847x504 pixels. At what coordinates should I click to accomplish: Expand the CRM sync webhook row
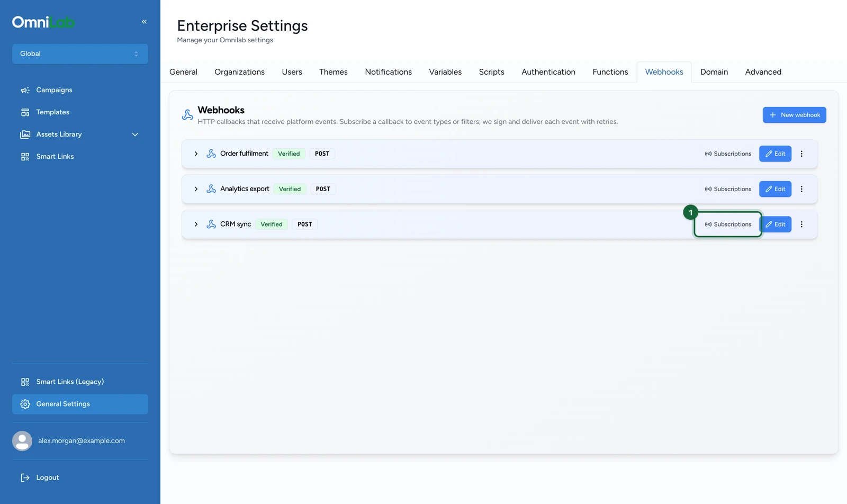(x=196, y=224)
